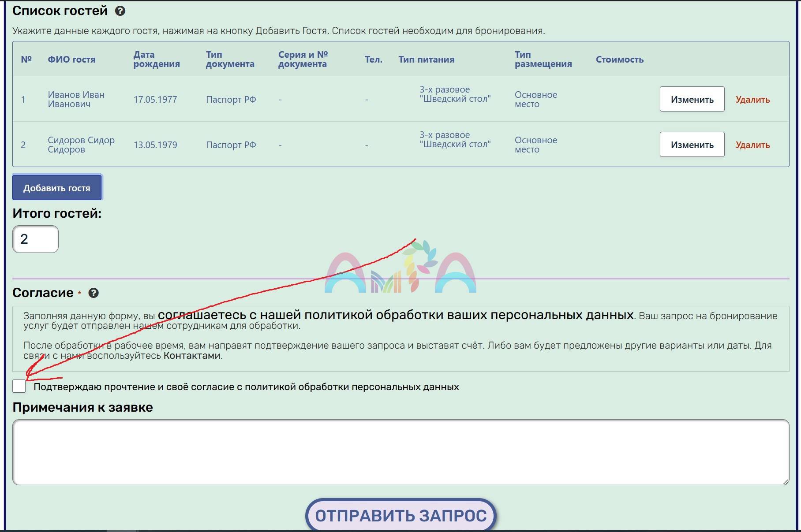
Task: Click the ФИО гостя column header
Action: click(71, 60)
